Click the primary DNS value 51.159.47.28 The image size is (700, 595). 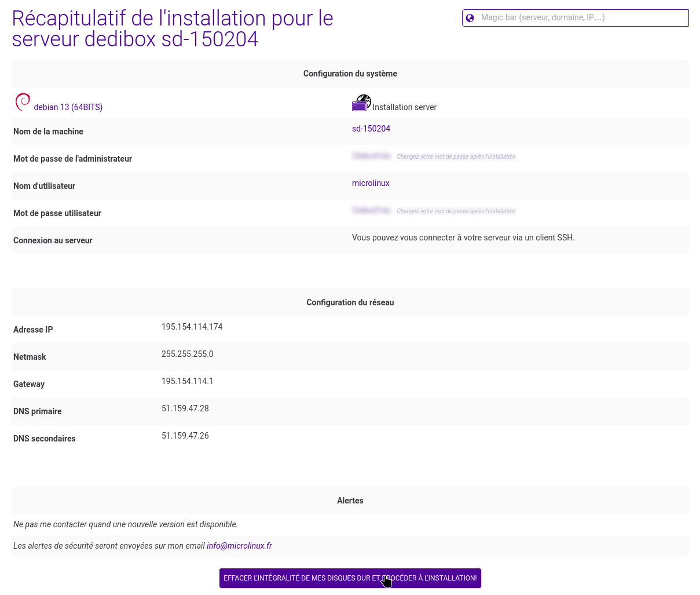click(185, 408)
